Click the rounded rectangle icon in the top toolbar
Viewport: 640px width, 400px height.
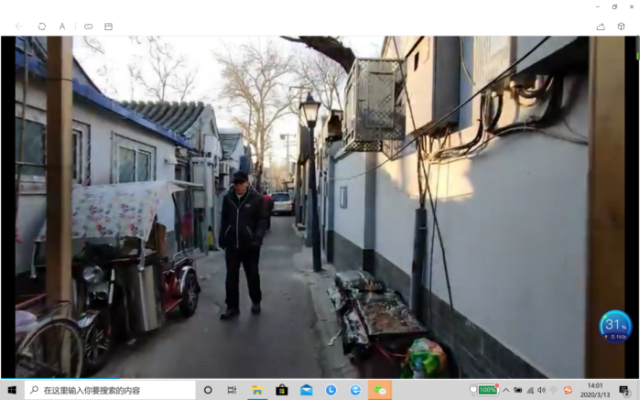coord(88,26)
